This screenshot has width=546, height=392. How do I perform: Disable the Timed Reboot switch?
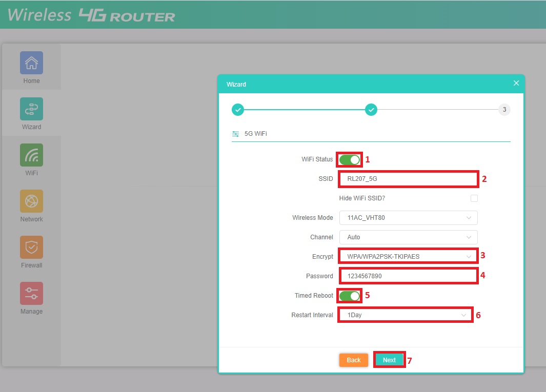pos(350,296)
